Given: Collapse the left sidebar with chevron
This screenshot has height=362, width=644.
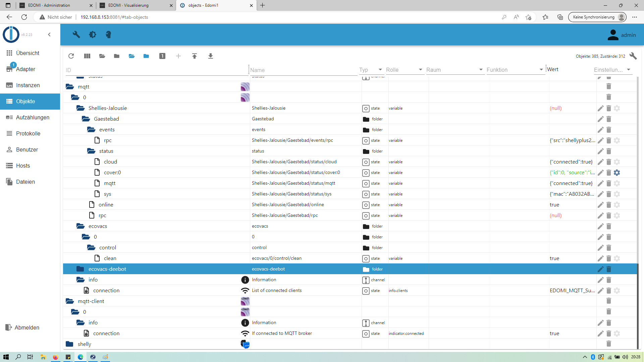Looking at the screenshot, I should [x=49, y=35].
